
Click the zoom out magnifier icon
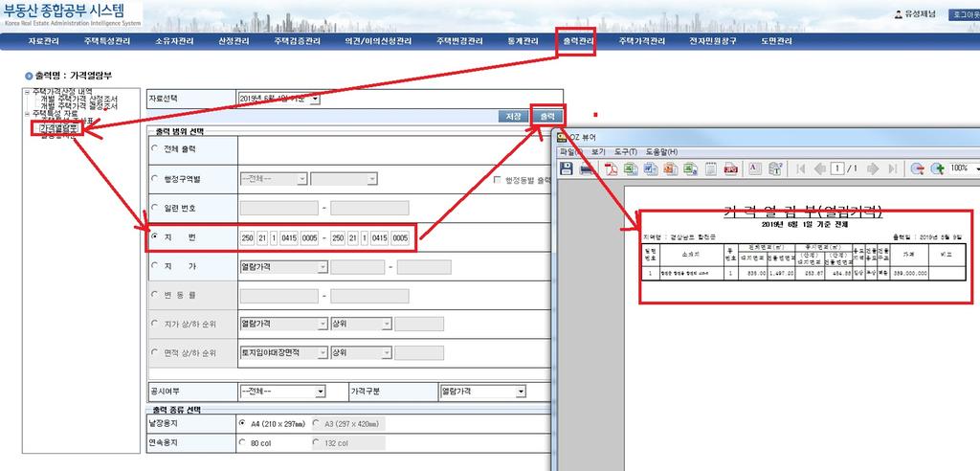(x=917, y=168)
